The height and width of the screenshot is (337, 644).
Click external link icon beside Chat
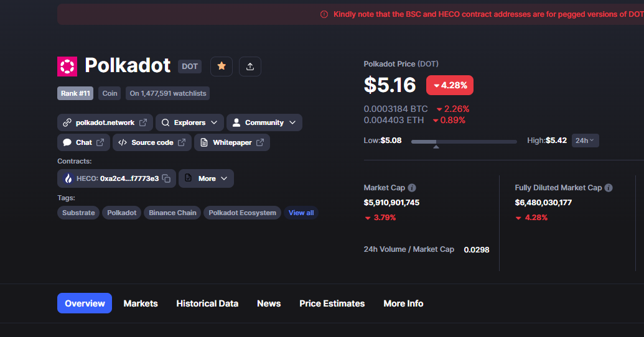click(x=100, y=142)
